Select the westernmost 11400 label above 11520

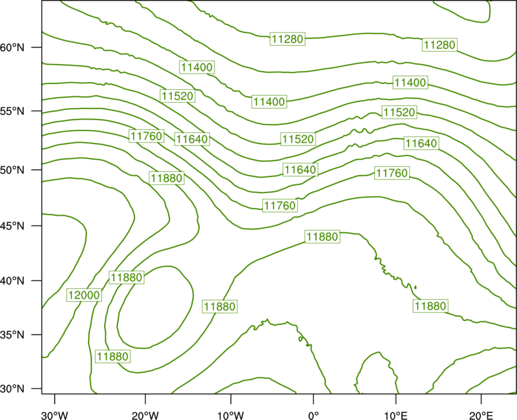pos(197,67)
